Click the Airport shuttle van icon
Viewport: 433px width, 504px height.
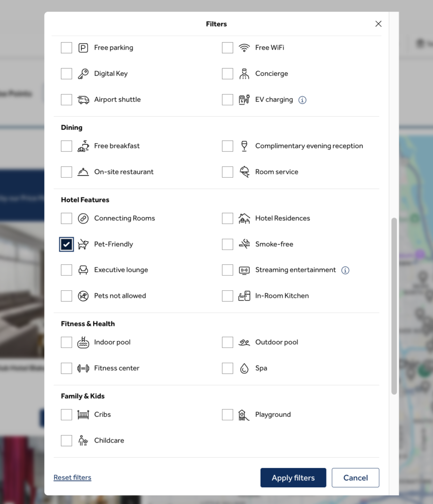pos(83,99)
